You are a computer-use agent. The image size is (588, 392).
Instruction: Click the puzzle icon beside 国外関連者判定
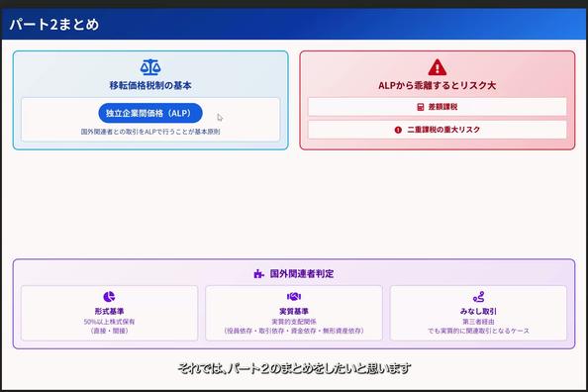tap(258, 274)
